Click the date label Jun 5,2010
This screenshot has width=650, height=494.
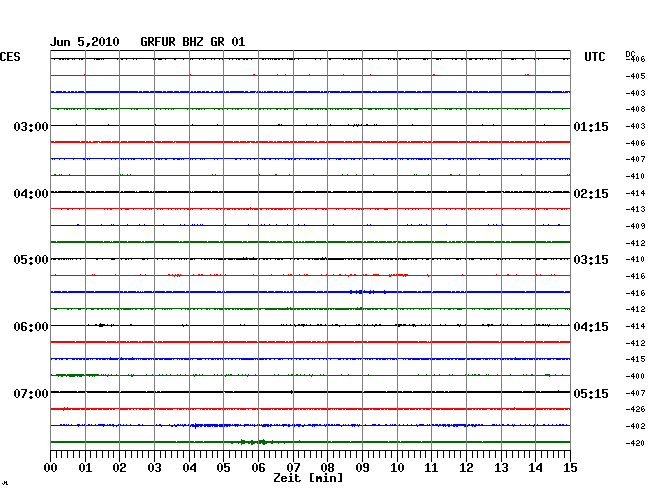85,42
